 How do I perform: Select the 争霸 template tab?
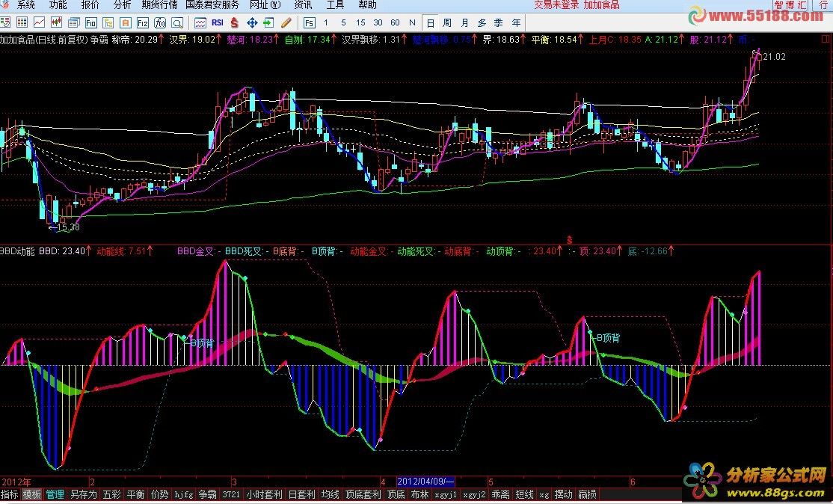point(207,494)
